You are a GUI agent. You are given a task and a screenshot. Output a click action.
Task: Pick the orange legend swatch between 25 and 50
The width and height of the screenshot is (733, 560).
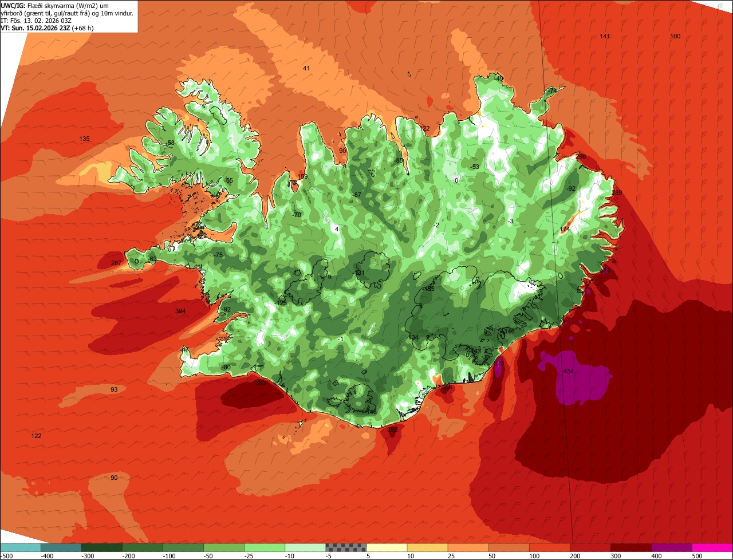[468, 547]
